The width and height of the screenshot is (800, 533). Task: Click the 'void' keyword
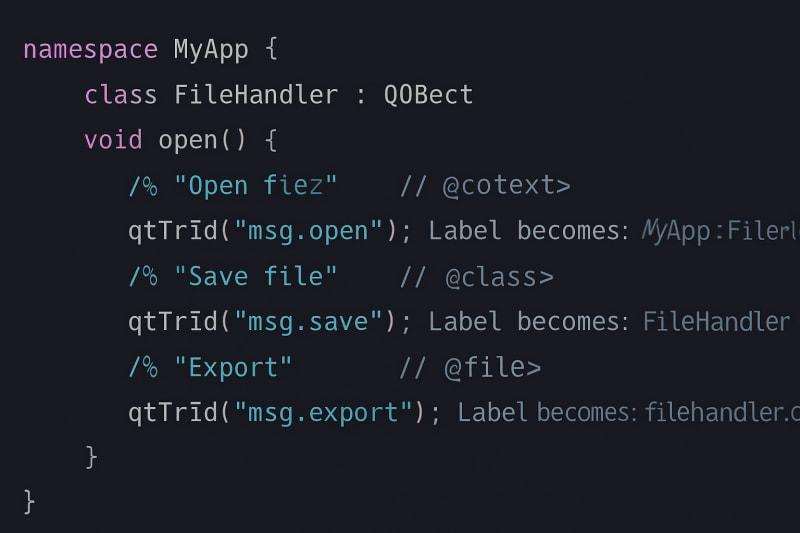pyautogui.click(x=113, y=140)
